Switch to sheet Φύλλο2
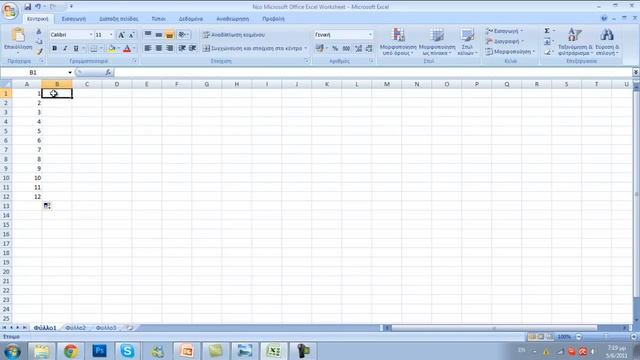Viewport: 640px width, 360px height. click(76, 328)
